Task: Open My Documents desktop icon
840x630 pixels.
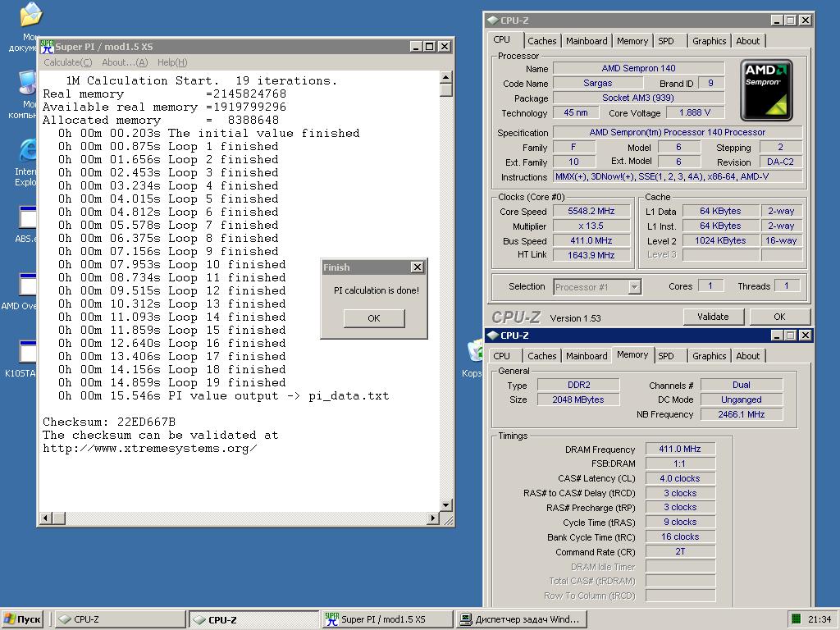Action: (31, 15)
